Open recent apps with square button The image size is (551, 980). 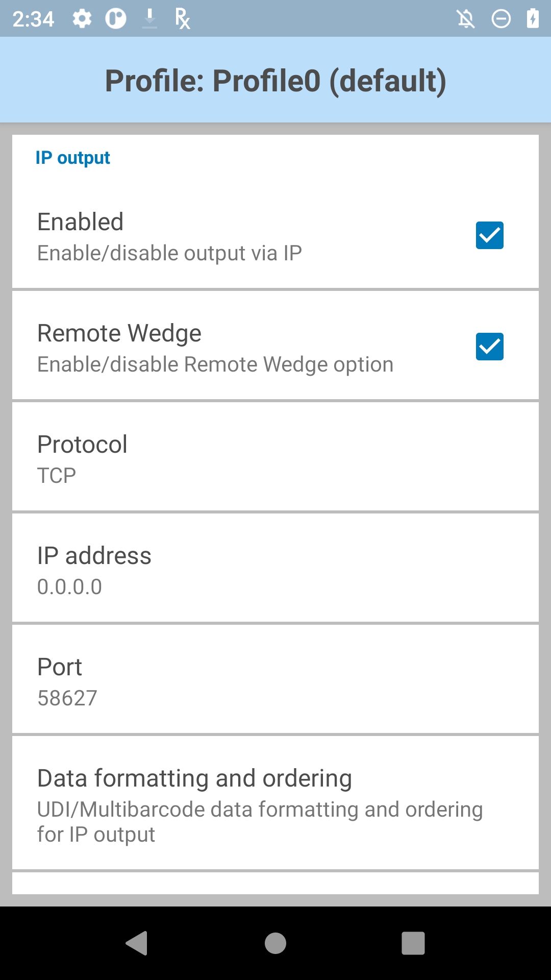[413, 943]
